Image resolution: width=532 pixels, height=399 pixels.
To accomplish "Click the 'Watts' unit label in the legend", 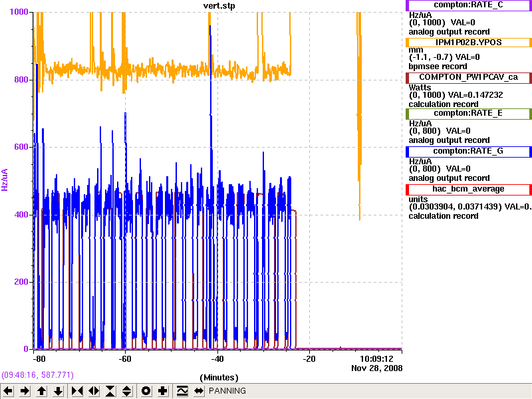I will (x=420, y=88).
